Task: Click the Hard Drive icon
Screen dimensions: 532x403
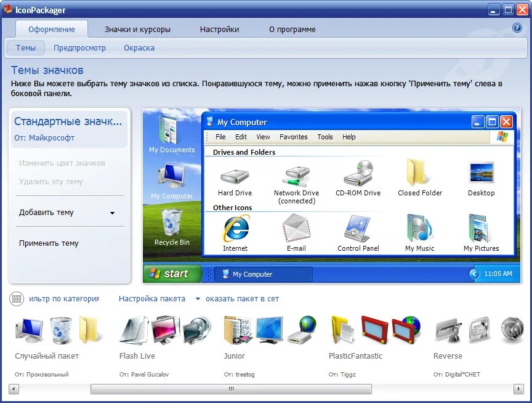Action: (235, 177)
